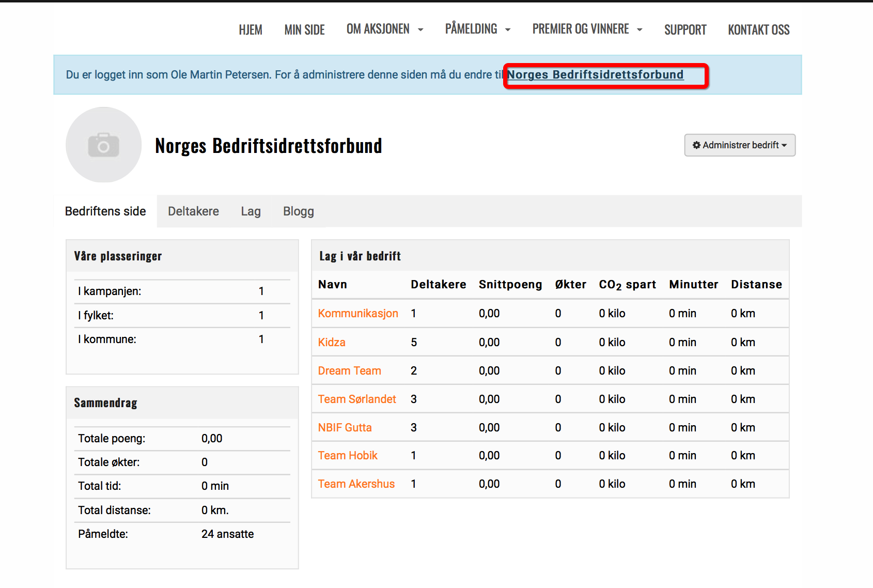Open the Administrer bedrift dropdown
The width and height of the screenshot is (873, 588).
740,145
